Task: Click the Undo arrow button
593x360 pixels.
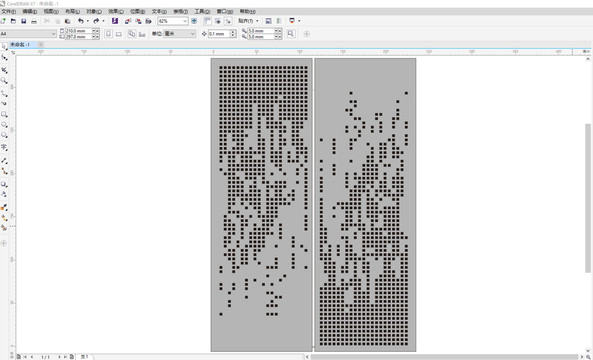Action: (81, 21)
